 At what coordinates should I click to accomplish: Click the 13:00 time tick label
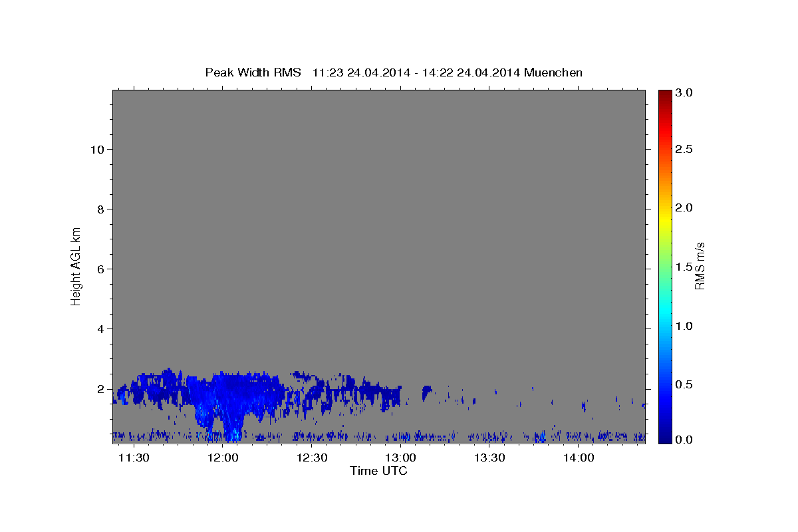click(x=401, y=458)
